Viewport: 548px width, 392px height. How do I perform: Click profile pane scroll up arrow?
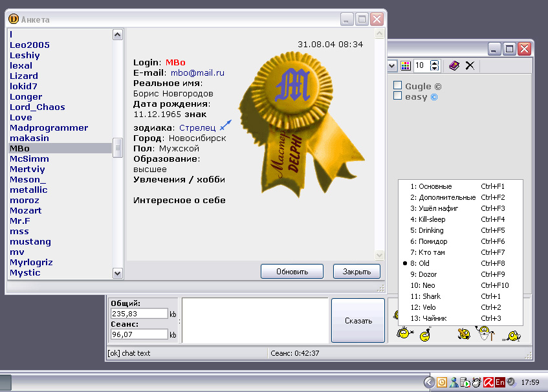[380, 34]
